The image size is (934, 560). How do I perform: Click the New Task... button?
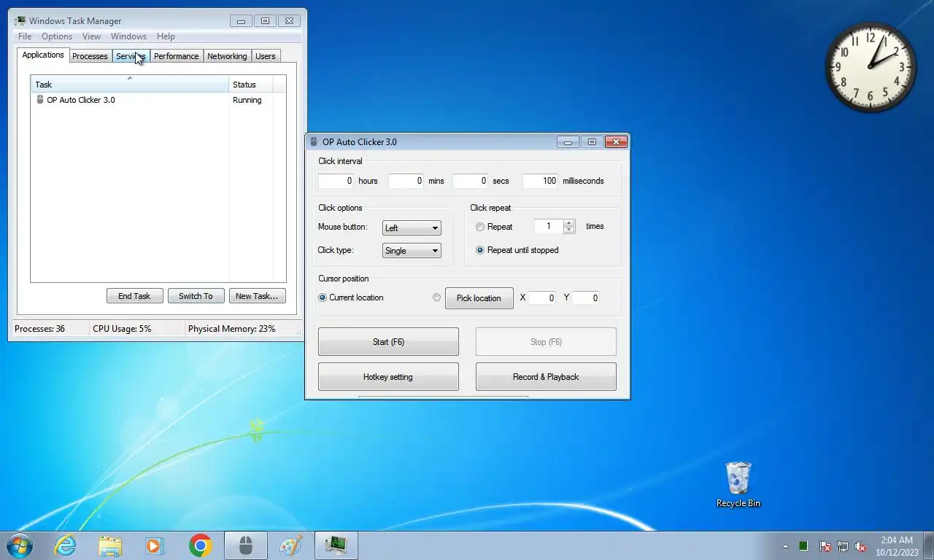click(x=257, y=296)
